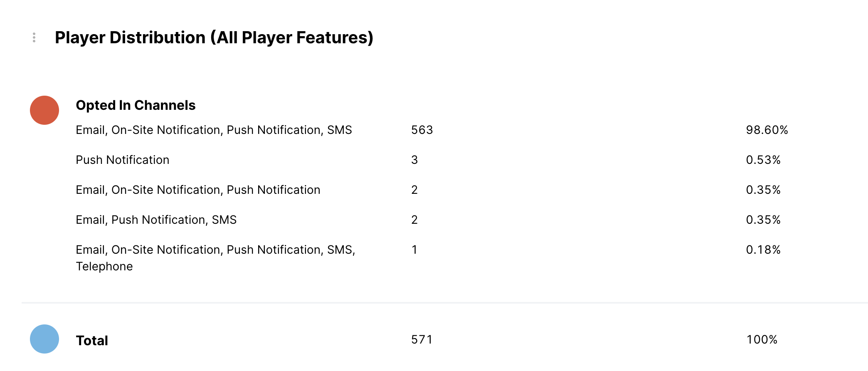Screen dimensions: 868x371
Task: Click count 3 in the Push Notification row
Action: 414,160
